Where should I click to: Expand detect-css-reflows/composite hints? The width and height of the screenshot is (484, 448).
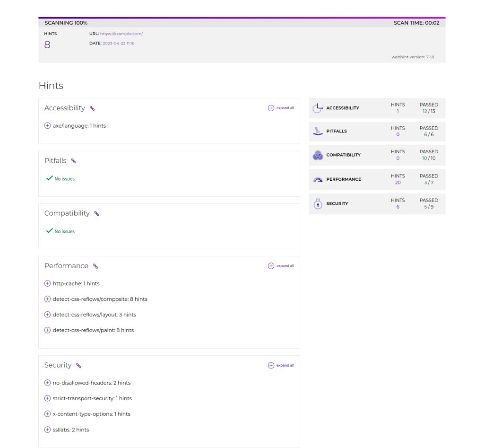tap(47, 299)
